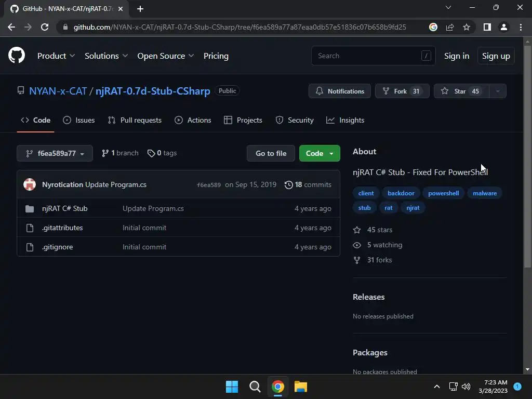
Task: Click the Nyrotication avatar image
Action: tap(30, 184)
